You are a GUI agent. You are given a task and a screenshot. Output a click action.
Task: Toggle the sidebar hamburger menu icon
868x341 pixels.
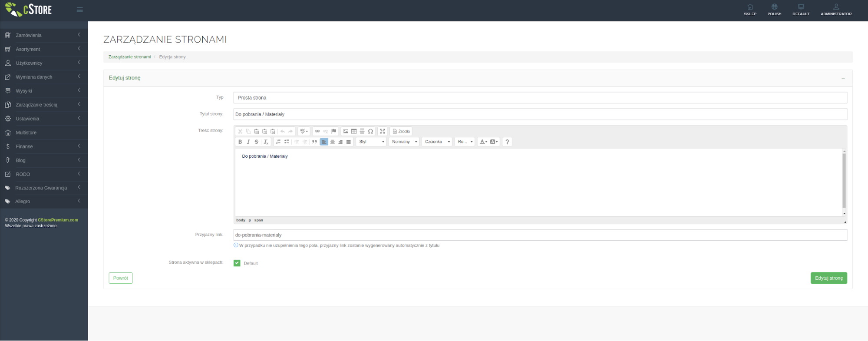[80, 10]
